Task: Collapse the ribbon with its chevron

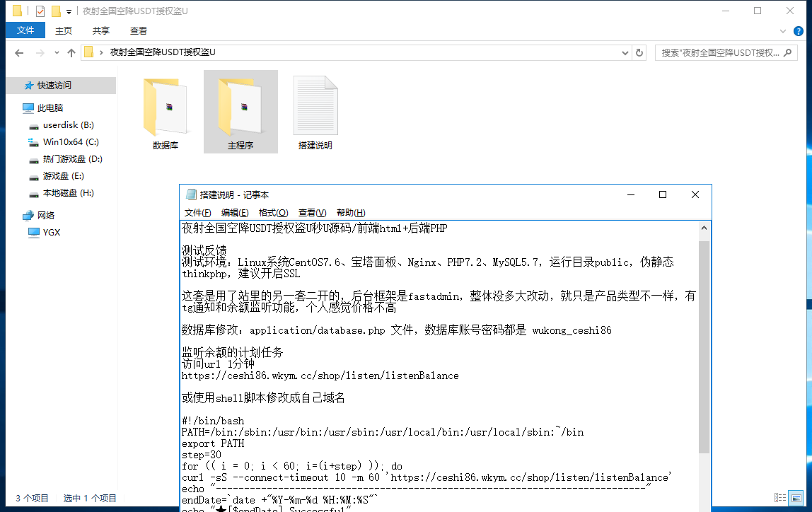Action: pyautogui.click(x=784, y=30)
